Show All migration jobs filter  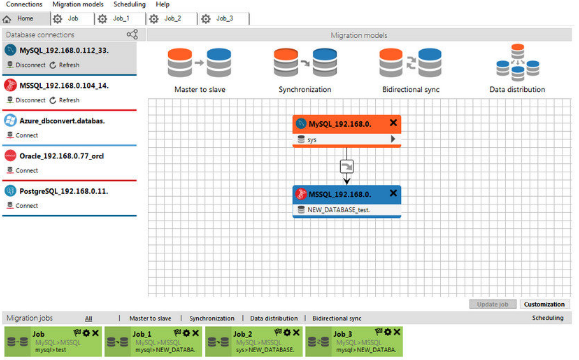tap(89, 318)
